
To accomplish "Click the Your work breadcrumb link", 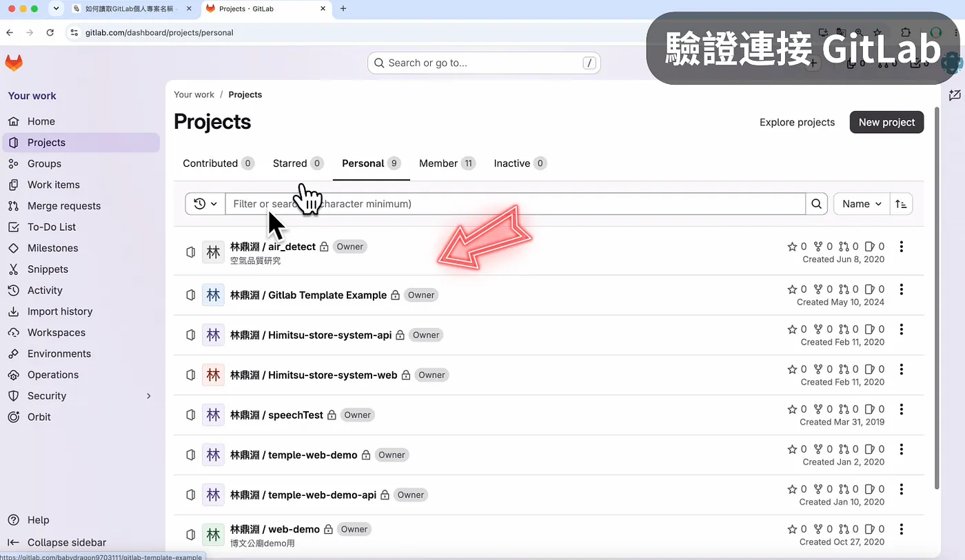I will tap(194, 94).
